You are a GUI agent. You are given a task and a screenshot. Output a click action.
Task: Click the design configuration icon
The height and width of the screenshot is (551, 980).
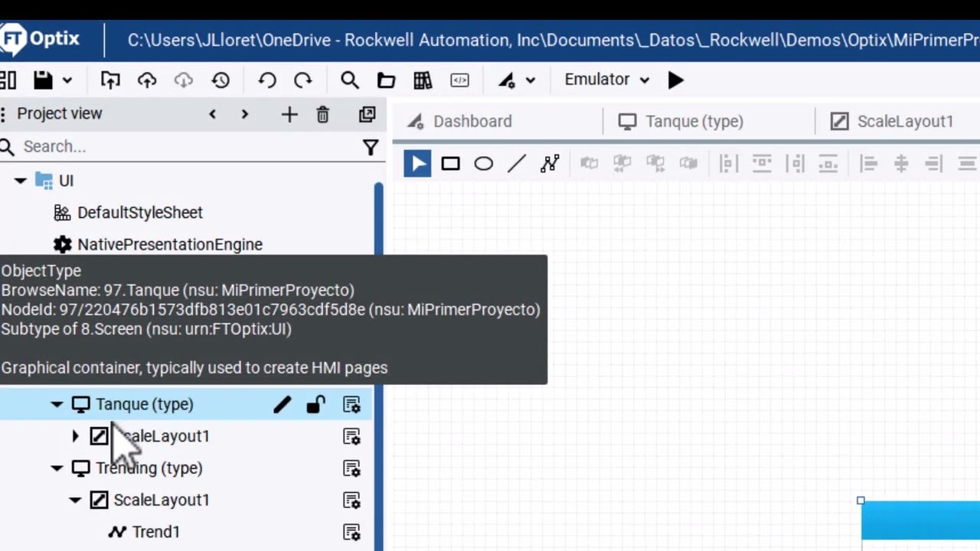[x=507, y=80]
